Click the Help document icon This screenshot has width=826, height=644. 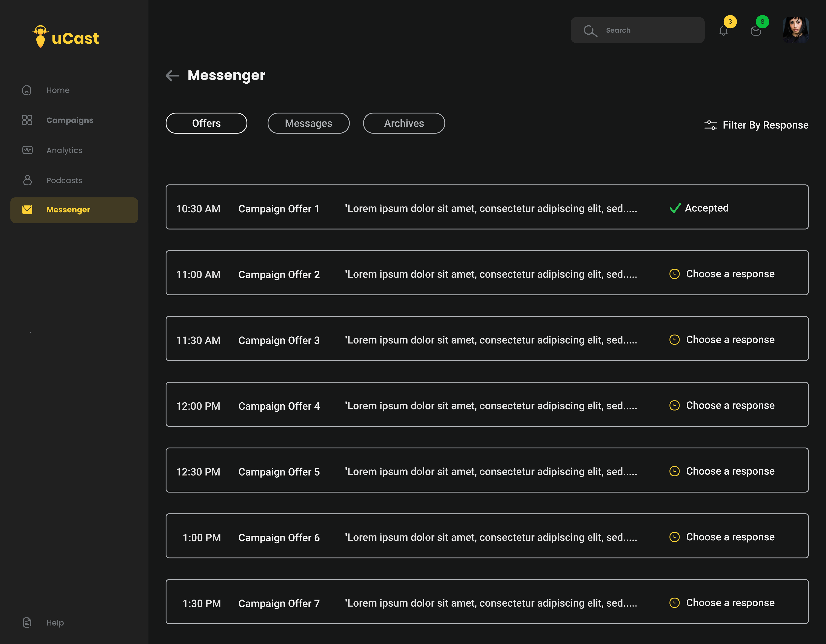(27, 623)
